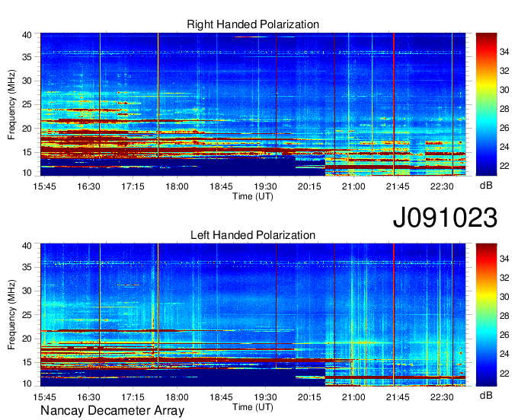Click the 'dB' unit label of Right Handed color bar

click(x=486, y=186)
